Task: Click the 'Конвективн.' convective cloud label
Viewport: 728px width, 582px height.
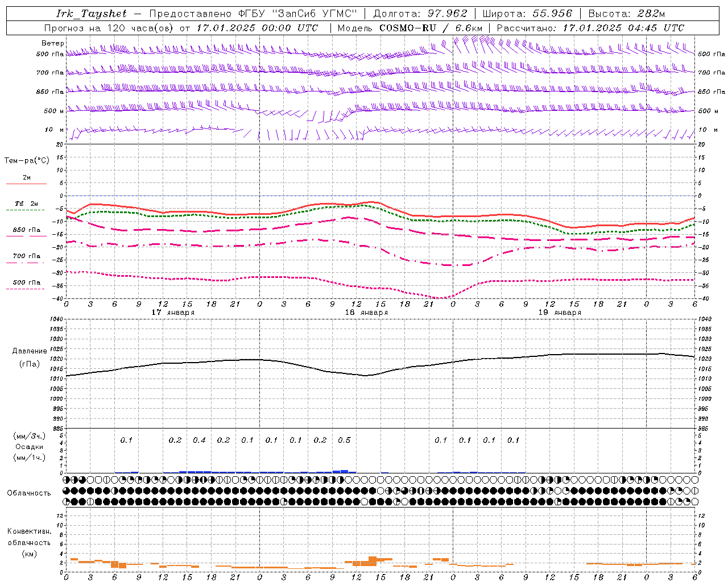Action: click(29, 531)
